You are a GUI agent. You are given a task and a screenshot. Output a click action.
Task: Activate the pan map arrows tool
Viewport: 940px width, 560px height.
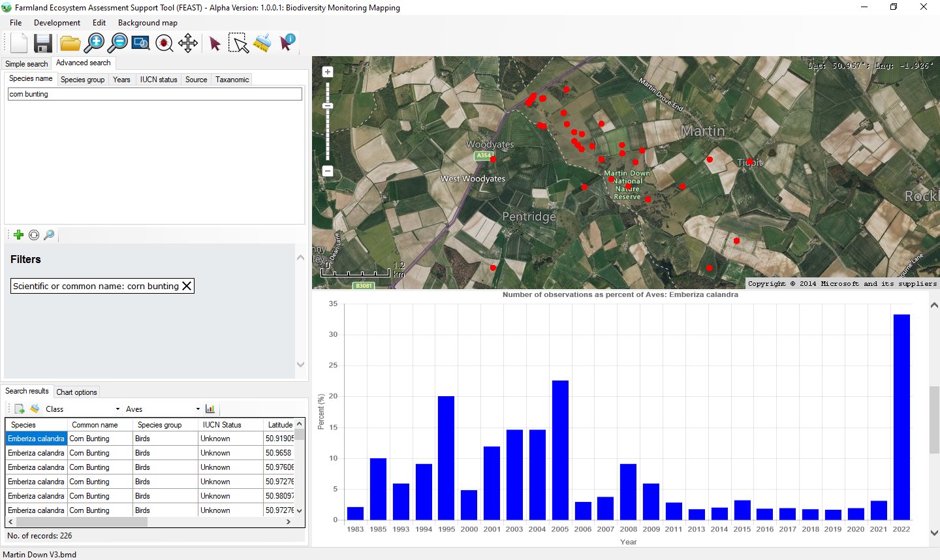point(188,44)
